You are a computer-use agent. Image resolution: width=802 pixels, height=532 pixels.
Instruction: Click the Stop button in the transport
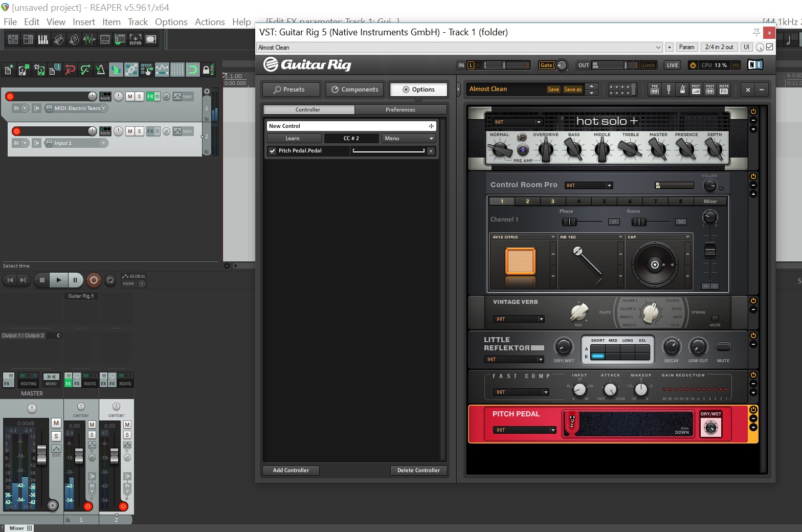pyautogui.click(x=42, y=280)
